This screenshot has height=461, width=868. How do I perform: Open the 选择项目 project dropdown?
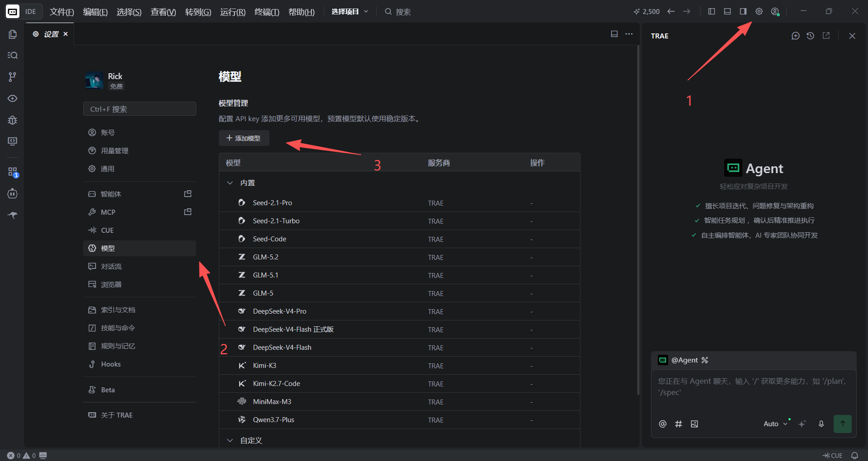350,12
